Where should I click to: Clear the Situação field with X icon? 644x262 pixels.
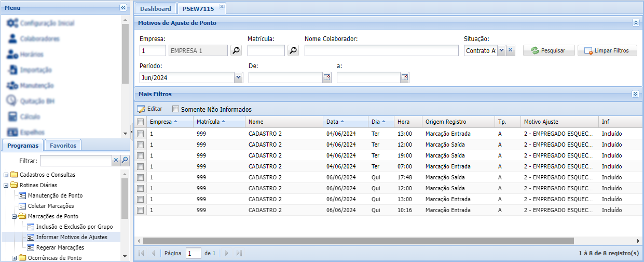pos(510,50)
